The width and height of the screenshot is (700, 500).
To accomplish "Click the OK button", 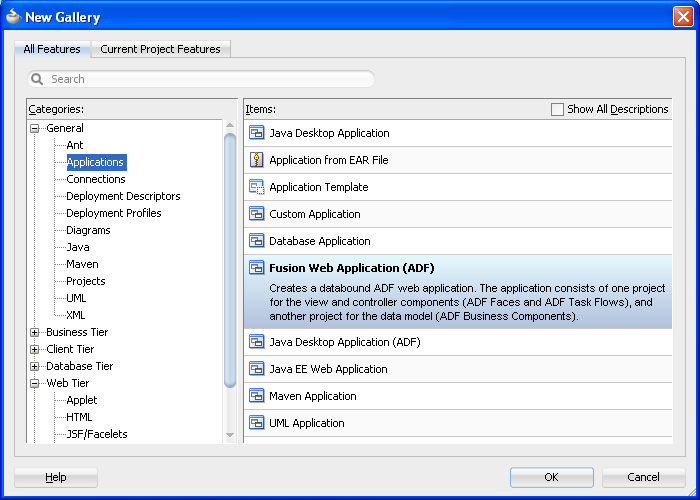I will (552, 477).
